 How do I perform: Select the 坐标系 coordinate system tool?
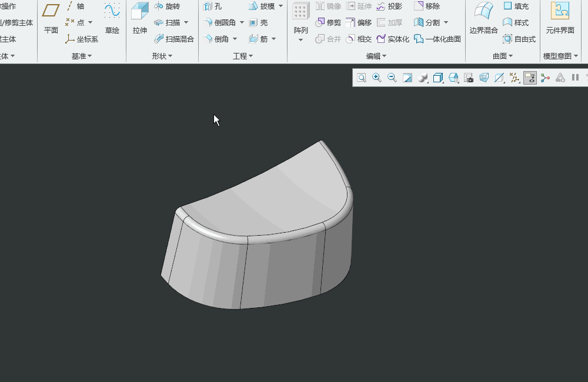81,39
